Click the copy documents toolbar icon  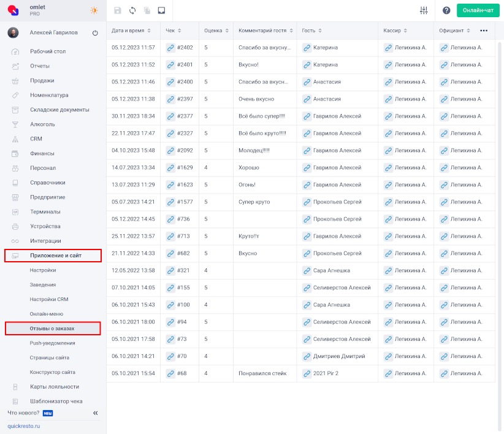pyautogui.click(x=147, y=10)
